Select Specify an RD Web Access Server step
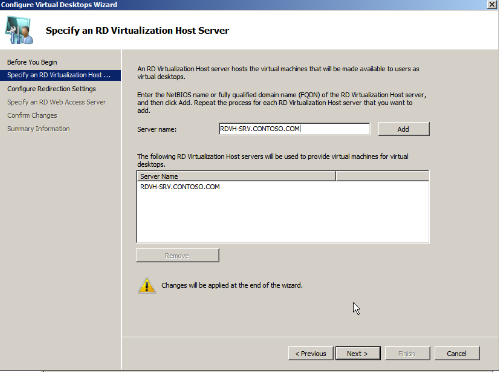Screen dimensions: 499x372 click(56, 102)
